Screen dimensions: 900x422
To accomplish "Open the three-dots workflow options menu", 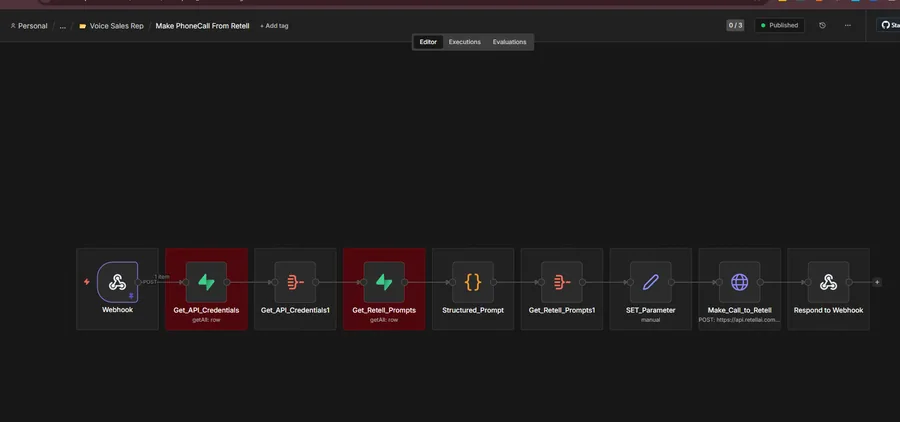I will (848, 25).
